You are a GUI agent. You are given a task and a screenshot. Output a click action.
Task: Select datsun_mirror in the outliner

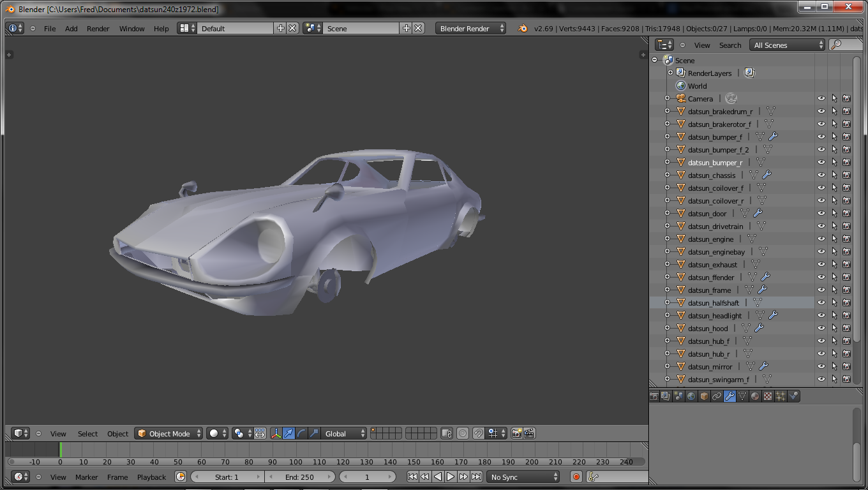(x=710, y=367)
